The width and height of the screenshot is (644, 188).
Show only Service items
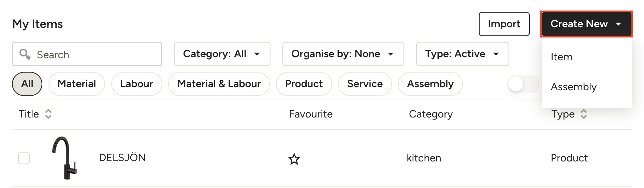coord(365,84)
